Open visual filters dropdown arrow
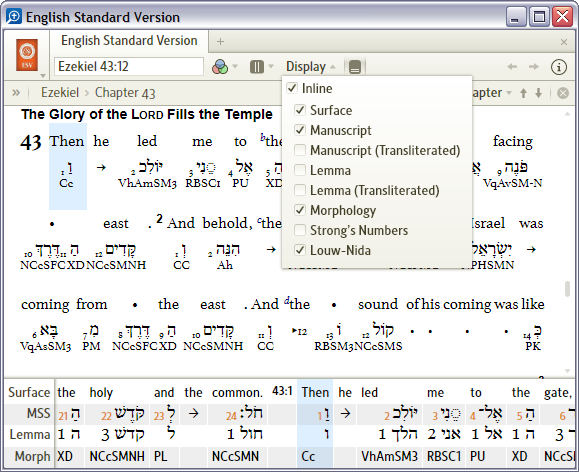579x472 pixels. pos(235,67)
